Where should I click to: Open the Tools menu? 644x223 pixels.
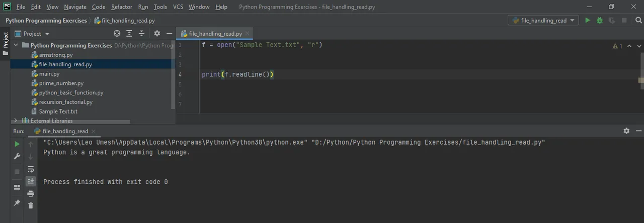tap(160, 7)
